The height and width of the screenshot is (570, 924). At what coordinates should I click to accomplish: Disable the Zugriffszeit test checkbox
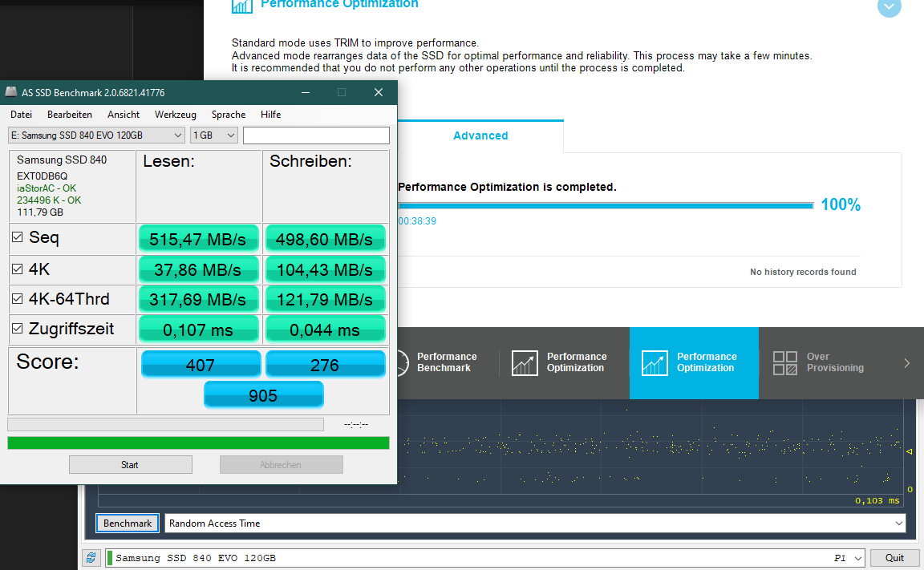[18, 329]
